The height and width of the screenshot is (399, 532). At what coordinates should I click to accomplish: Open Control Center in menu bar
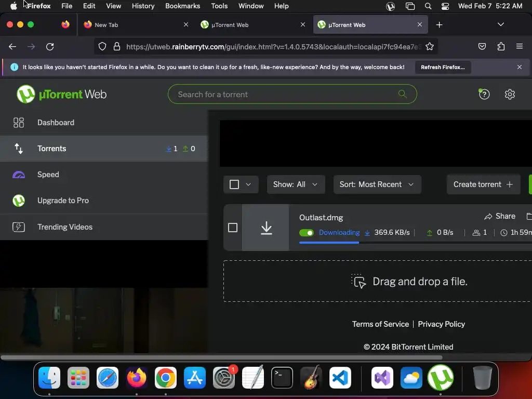click(445, 6)
